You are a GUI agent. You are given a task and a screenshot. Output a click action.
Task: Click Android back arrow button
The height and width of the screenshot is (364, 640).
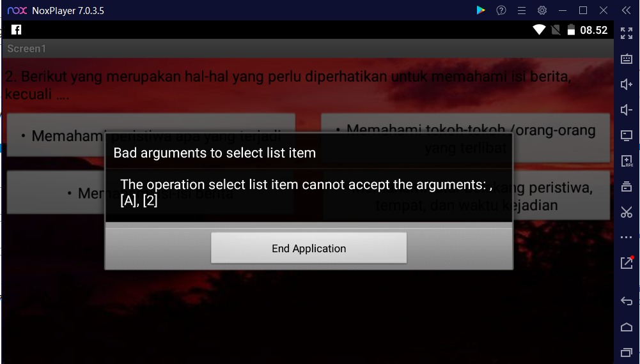tap(626, 301)
